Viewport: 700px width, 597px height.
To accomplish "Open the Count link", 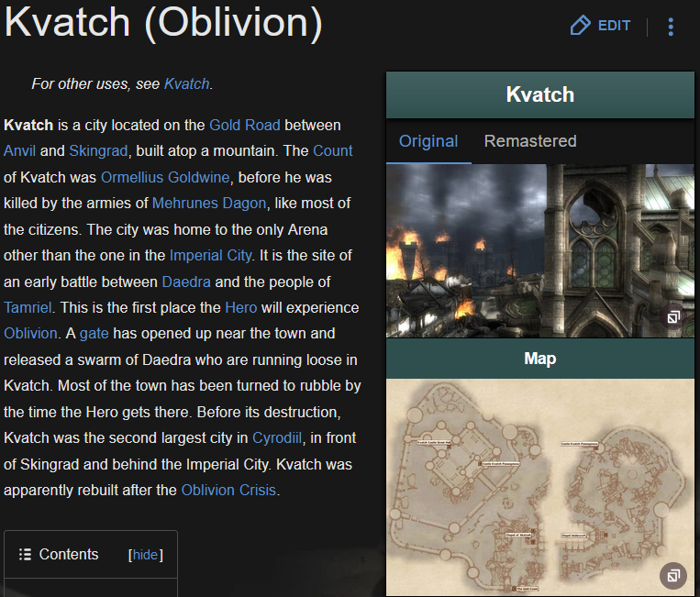I will click(333, 150).
